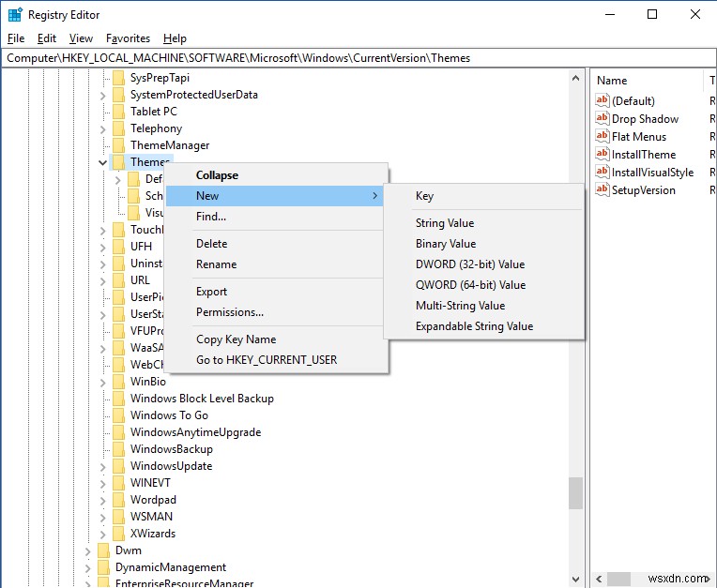
Task: Click the InstallTheme string value icon
Action: tap(603, 154)
